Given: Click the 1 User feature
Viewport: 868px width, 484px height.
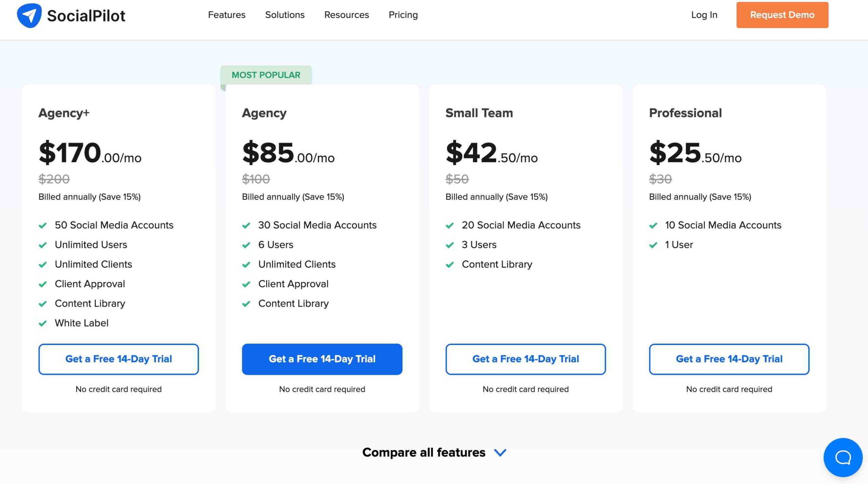Looking at the screenshot, I should tap(679, 245).
